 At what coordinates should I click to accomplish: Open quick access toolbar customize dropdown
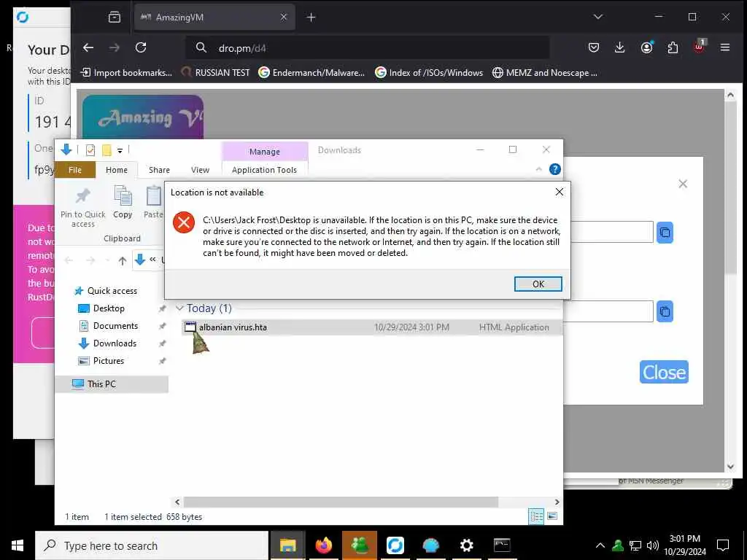(120, 150)
